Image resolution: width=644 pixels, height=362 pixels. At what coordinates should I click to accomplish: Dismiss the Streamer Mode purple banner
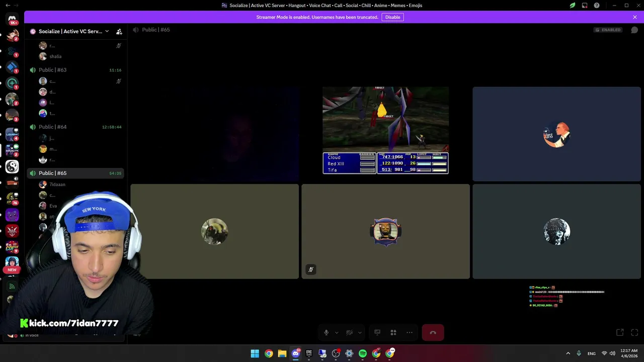pos(635,17)
